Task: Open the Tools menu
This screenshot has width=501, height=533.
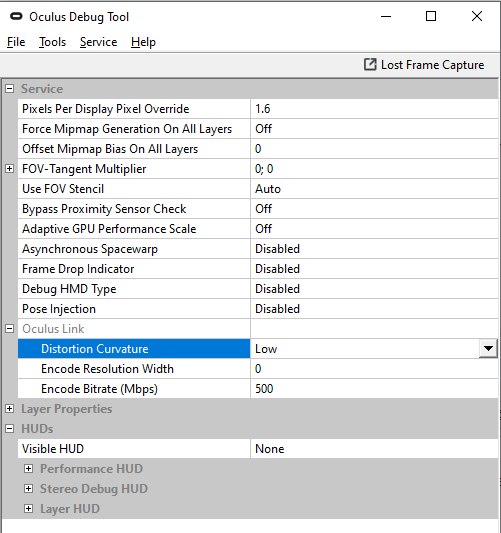Action: 52,42
